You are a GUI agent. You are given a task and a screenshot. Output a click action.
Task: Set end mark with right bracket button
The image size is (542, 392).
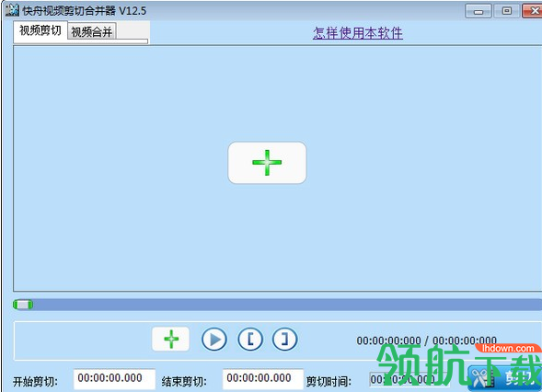coord(285,340)
